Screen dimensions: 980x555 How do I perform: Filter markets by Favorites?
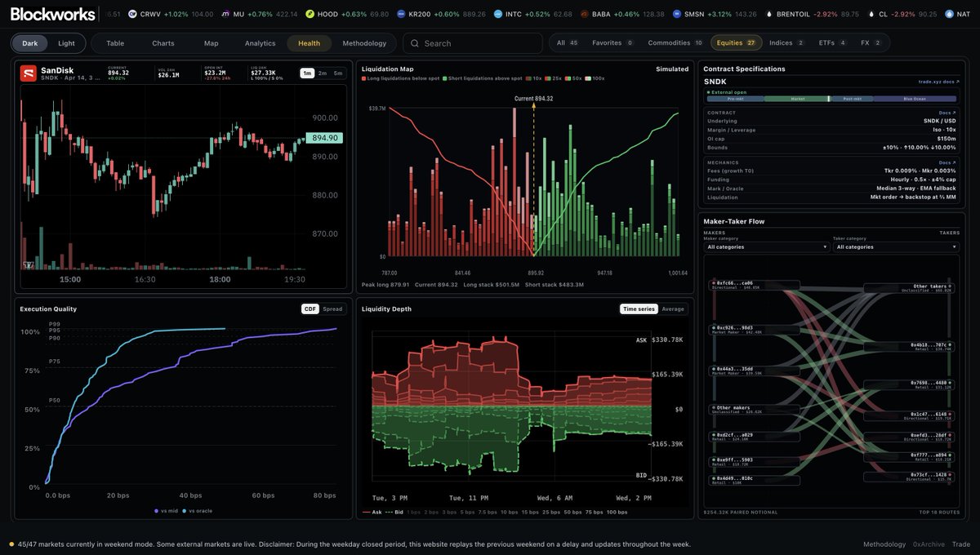612,43
